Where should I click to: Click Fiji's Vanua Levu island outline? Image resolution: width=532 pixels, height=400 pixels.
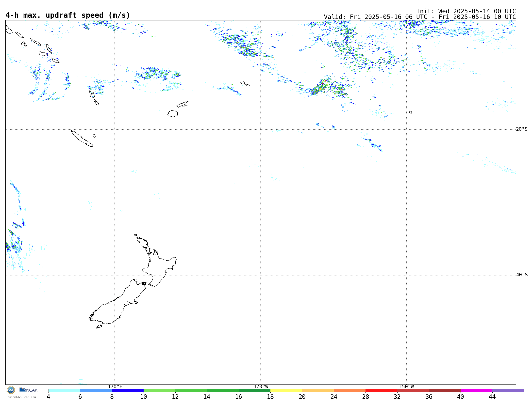point(183,104)
